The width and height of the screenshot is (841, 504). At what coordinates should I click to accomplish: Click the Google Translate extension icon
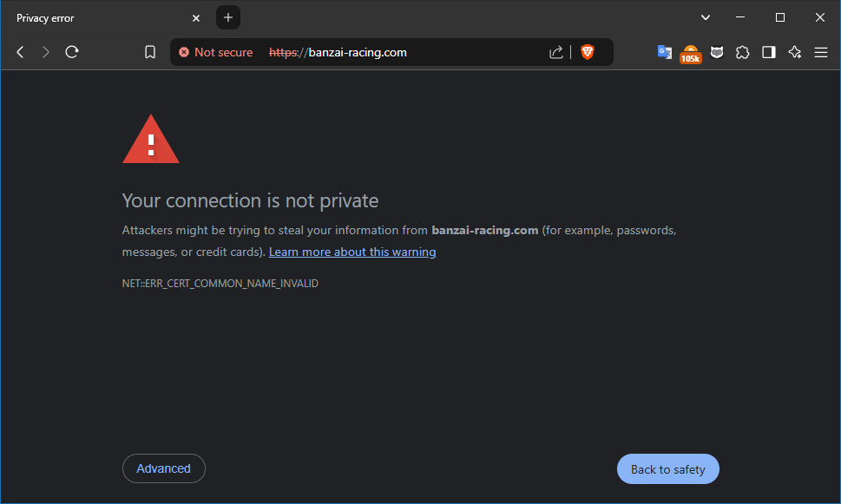(665, 52)
